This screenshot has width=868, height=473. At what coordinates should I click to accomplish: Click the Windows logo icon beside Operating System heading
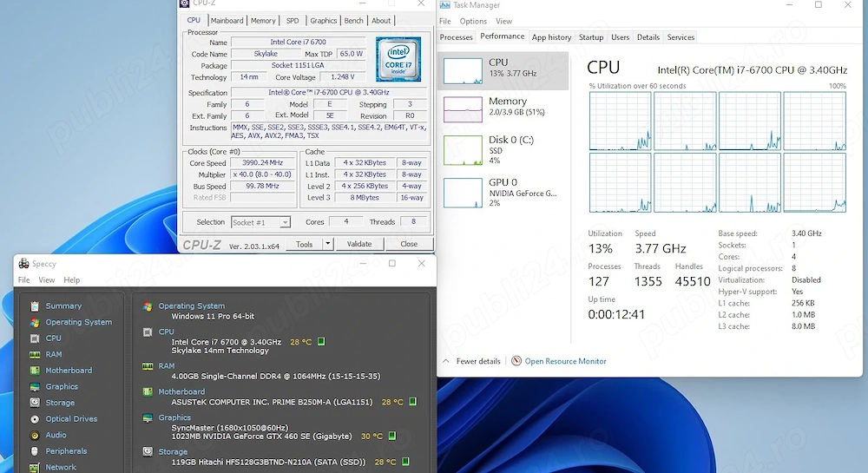coord(148,305)
